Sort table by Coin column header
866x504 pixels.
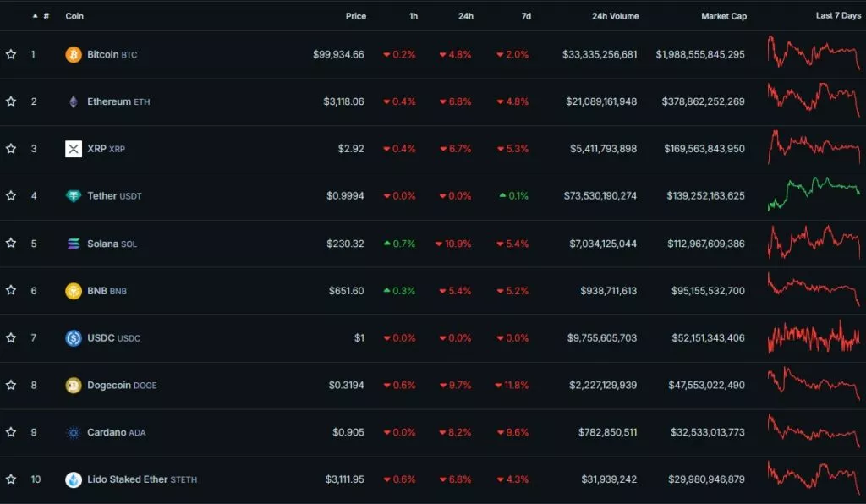click(x=74, y=16)
